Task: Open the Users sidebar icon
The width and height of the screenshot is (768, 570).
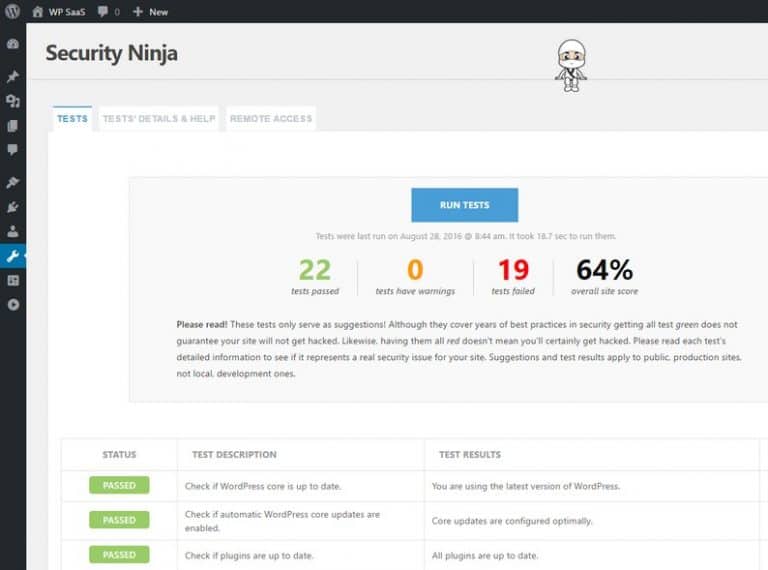Action: coord(12,231)
